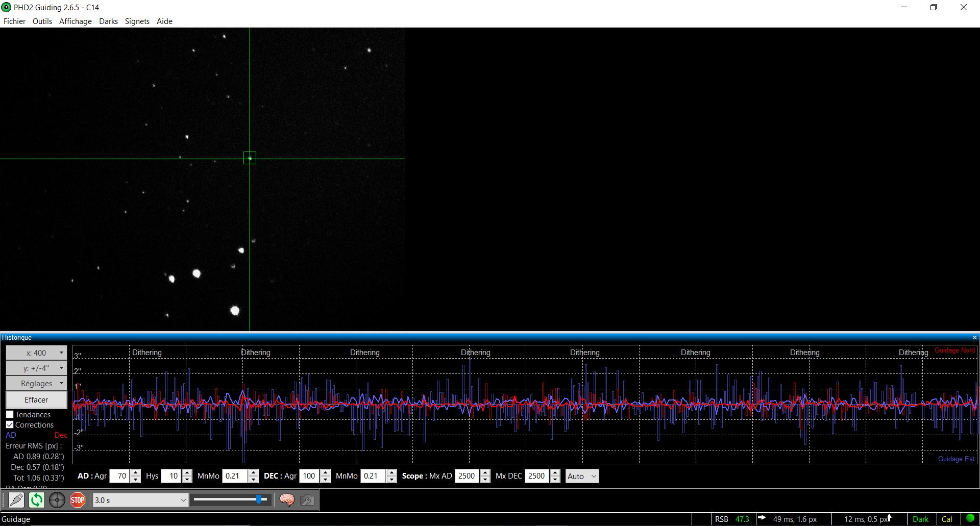Stop guiding with the red STOP icon

coord(78,500)
